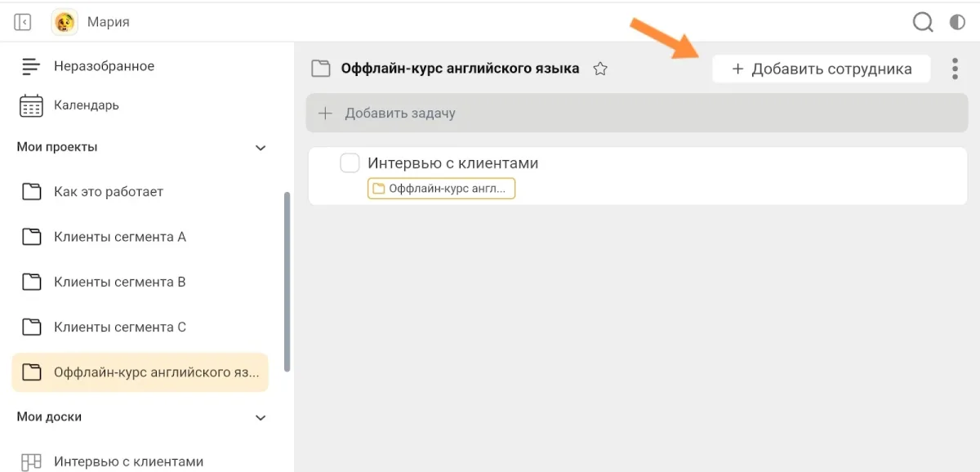Open the Как это работает project
Image resolution: width=980 pixels, height=472 pixels.
click(x=108, y=192)
